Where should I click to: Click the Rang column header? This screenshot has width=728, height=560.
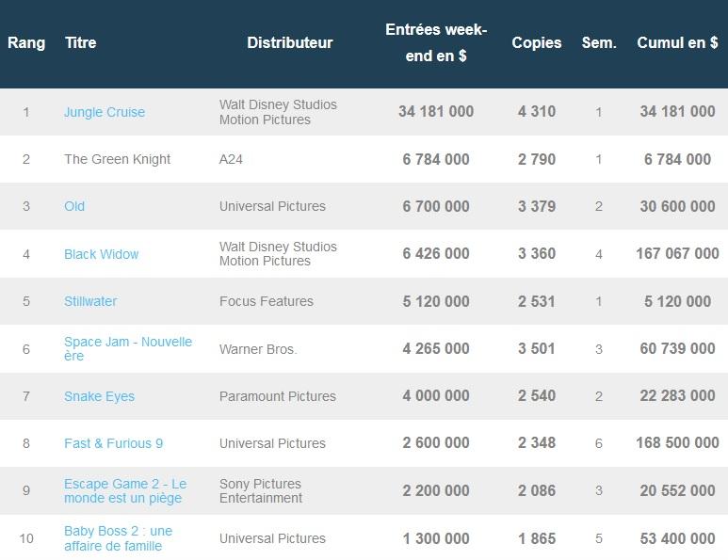pos(26,42)
